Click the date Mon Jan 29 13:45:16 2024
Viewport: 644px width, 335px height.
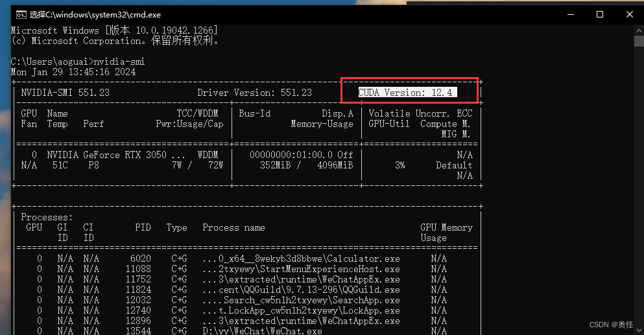pyautogui.click(x=73, y=72)
